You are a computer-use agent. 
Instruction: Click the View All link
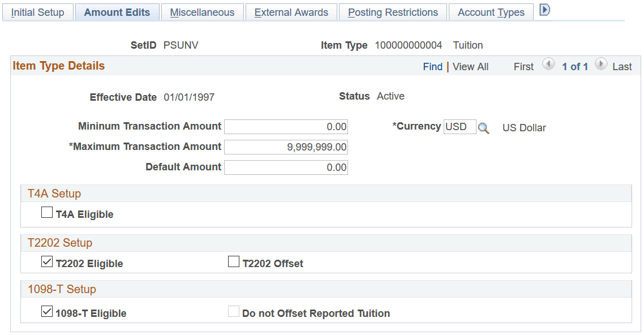(x=470, y=67)
